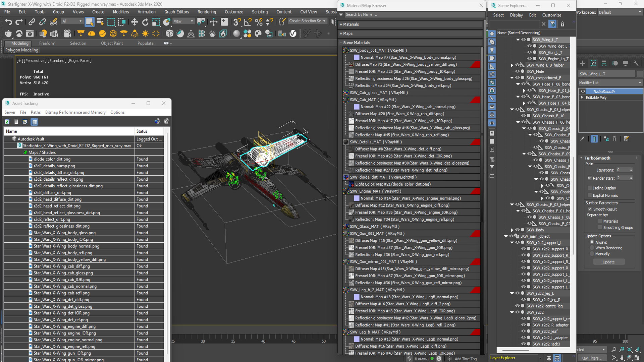Open the Create command panel tab

click(583, 63)
